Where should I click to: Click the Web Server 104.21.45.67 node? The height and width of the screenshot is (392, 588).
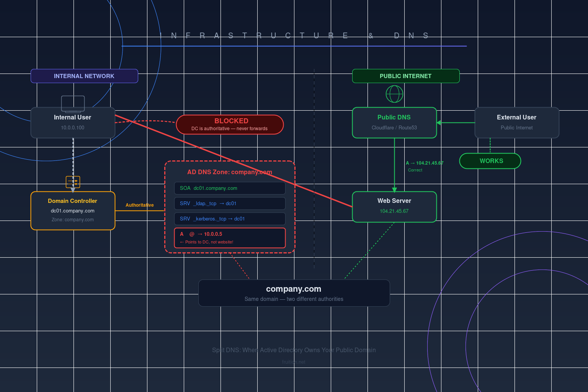(x=394, y=207)
